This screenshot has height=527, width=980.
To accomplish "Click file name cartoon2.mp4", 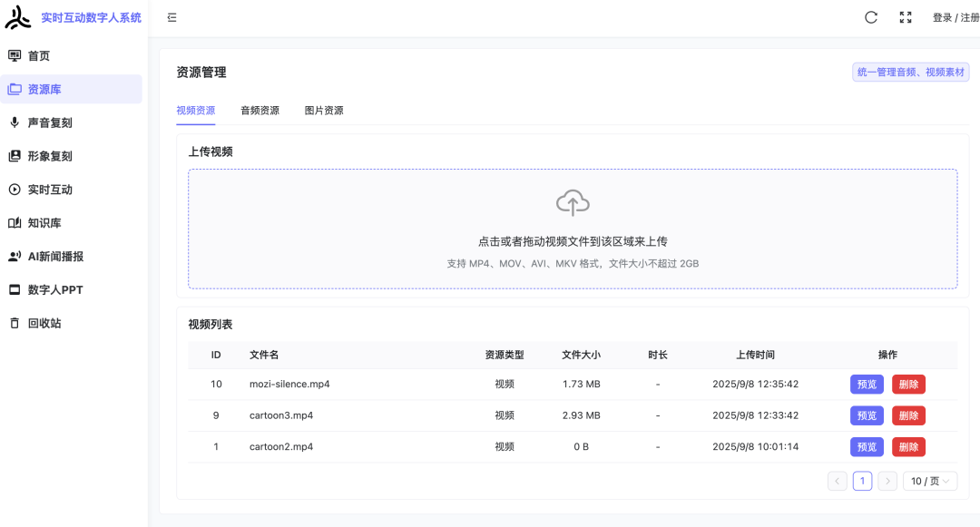I will [281, 446].
